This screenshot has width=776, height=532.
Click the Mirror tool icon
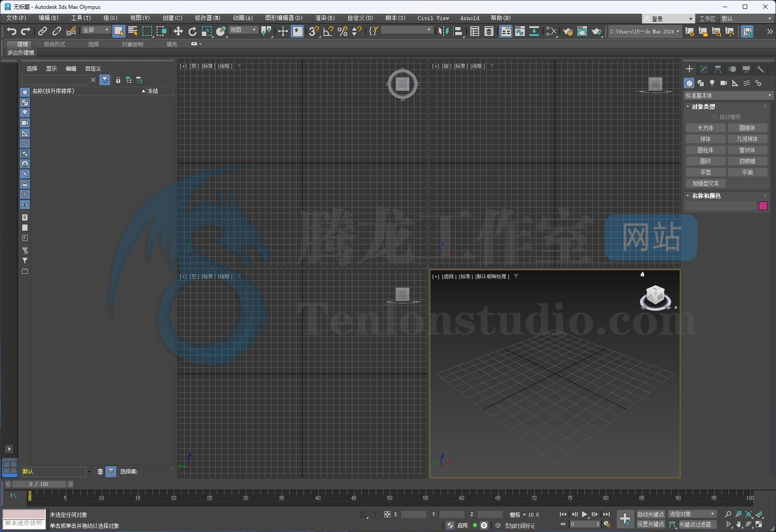[x=443, y=31]
